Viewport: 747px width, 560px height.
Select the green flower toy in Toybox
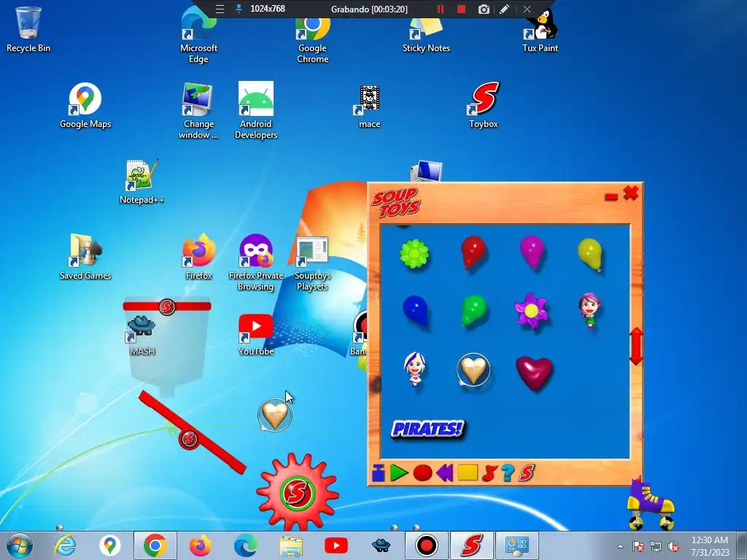(414, 254)
